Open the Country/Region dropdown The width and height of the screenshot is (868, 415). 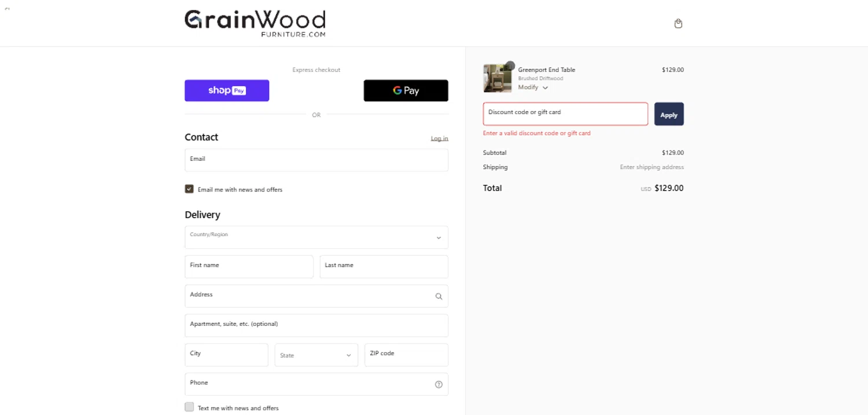317,237
